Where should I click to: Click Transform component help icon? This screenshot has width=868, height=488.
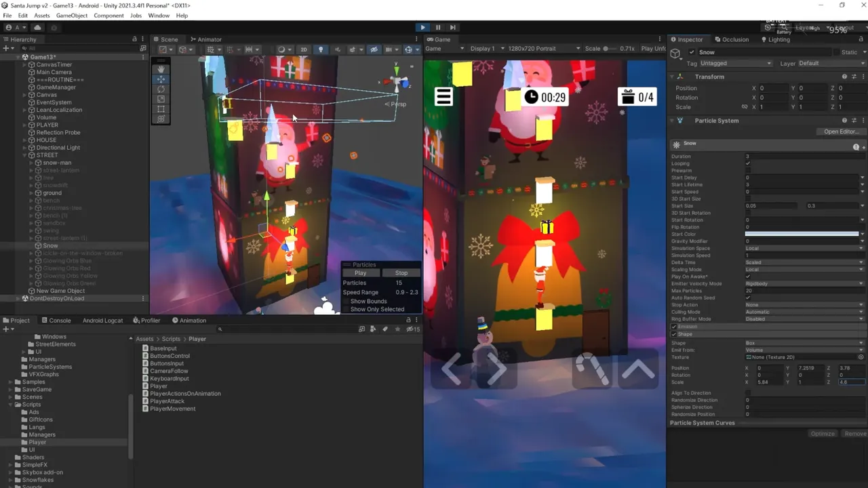click(844, 77)
